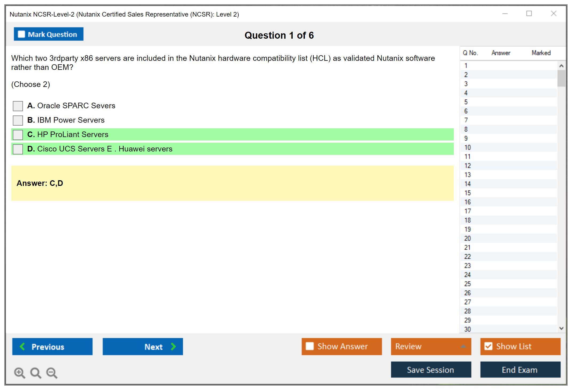Image resolution: width=574 pixels, height=392 pixels.
Task: Select question 22 in the list
Action: pos(467,257)
